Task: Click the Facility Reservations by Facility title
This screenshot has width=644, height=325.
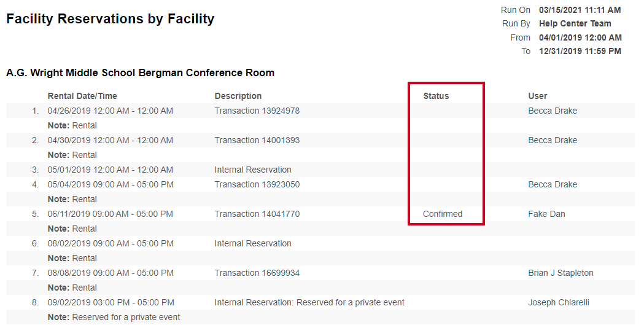Action: tap(111, 19)
